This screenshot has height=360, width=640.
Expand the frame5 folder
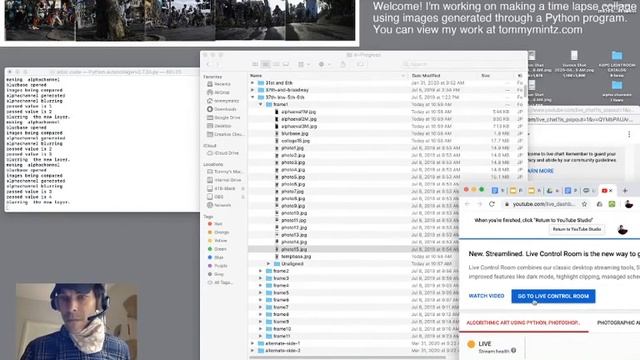point(260,293)
